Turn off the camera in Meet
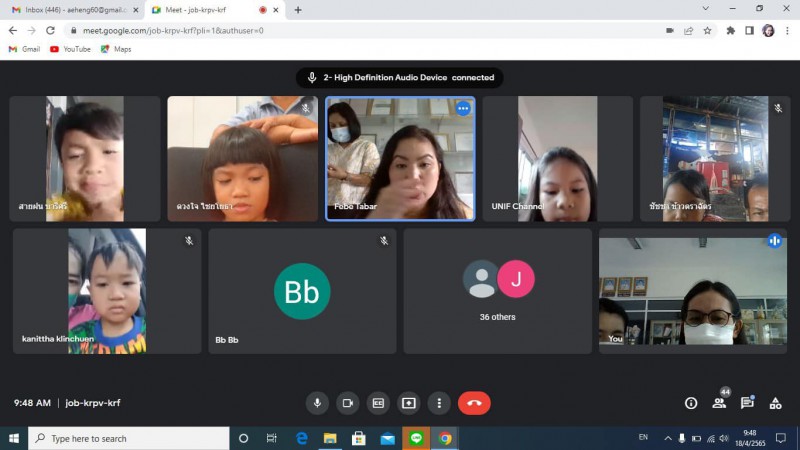Viewport: 800px width, 450px height. [x=347, y=403]
